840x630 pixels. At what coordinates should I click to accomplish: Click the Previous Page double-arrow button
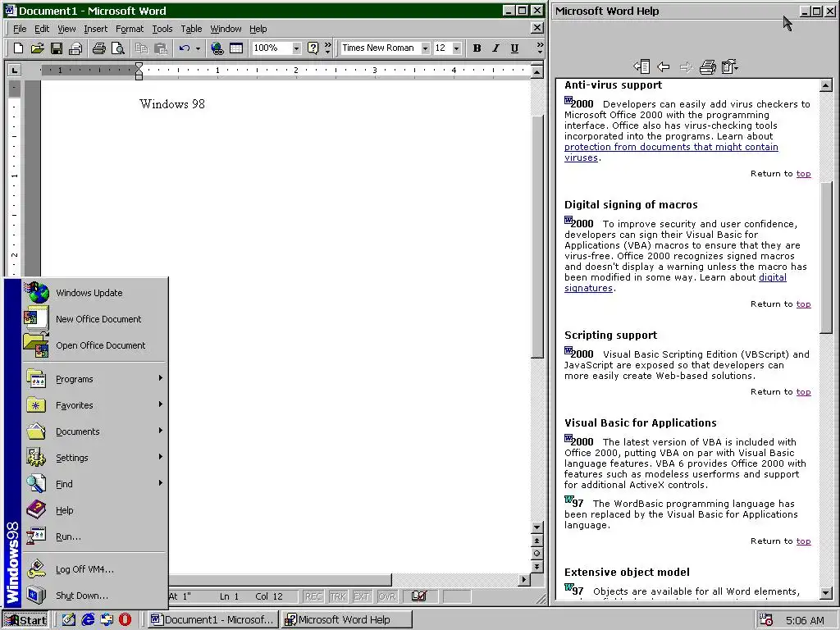536,541
